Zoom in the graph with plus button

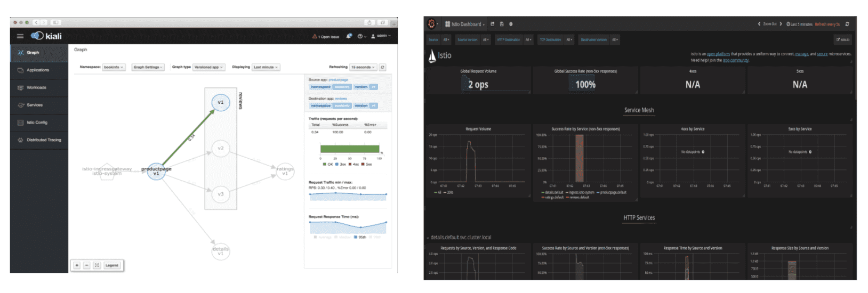(x=77, y=265)
